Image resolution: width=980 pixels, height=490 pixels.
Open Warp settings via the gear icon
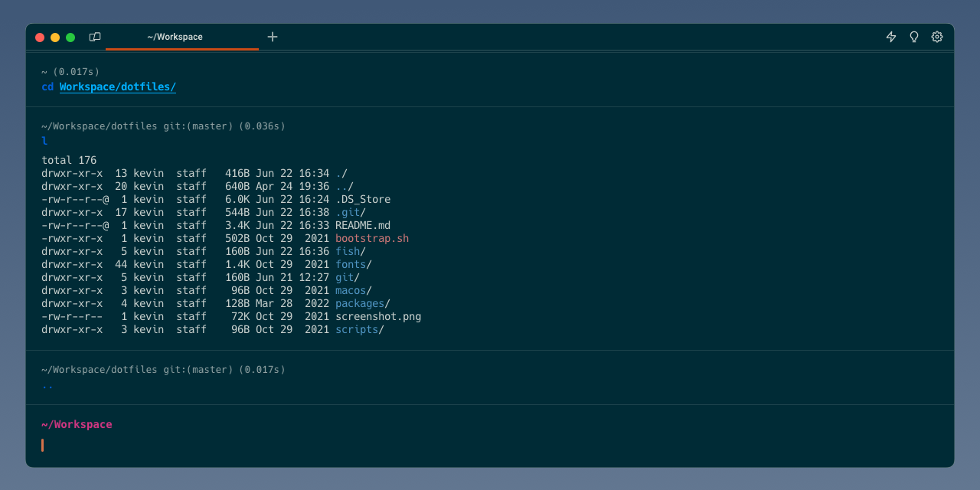coord(936,36)
